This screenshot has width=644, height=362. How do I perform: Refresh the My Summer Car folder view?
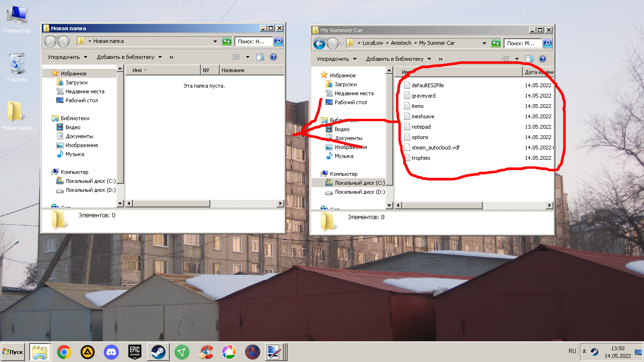click(x=496, y=43)
